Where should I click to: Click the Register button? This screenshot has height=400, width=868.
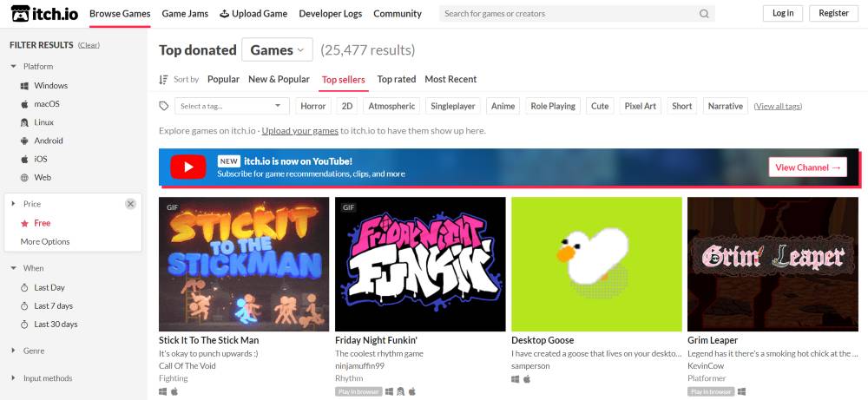point(833,13)
